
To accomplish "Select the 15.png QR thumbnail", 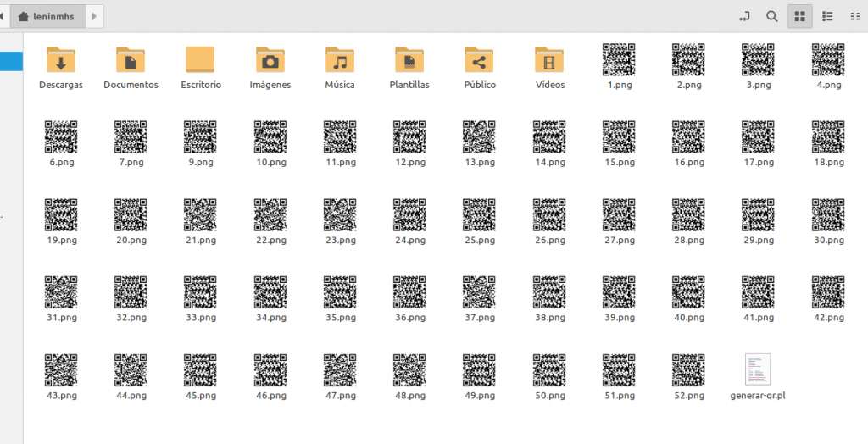I will point(619,137).
